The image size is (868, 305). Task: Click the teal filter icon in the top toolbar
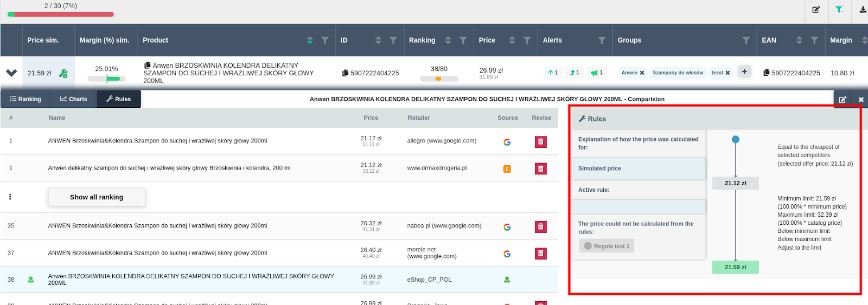pos(839,9)
